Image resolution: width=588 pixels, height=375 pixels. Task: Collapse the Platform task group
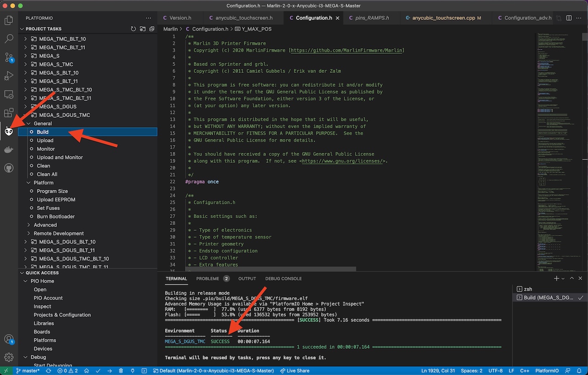pos(29,183)
